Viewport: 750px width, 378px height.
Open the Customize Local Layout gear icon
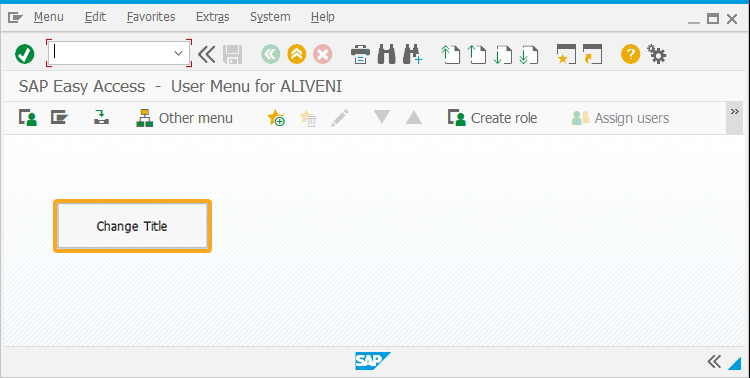coord(656,54)
